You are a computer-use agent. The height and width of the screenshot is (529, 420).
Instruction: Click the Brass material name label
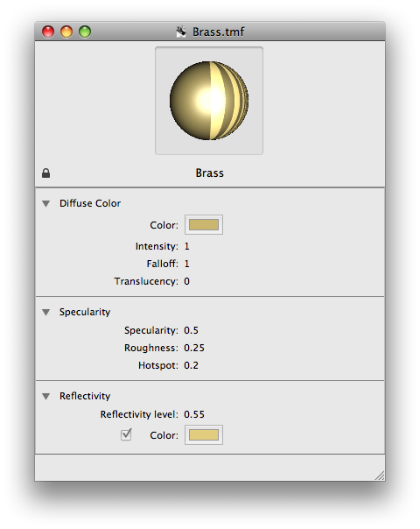coord(210,173)
